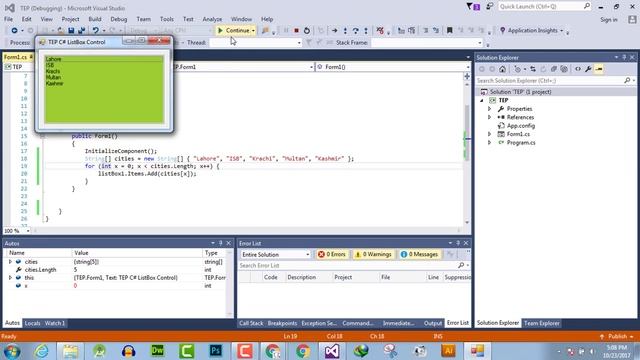Expand the cities variable in Autos

click(10, 262)
